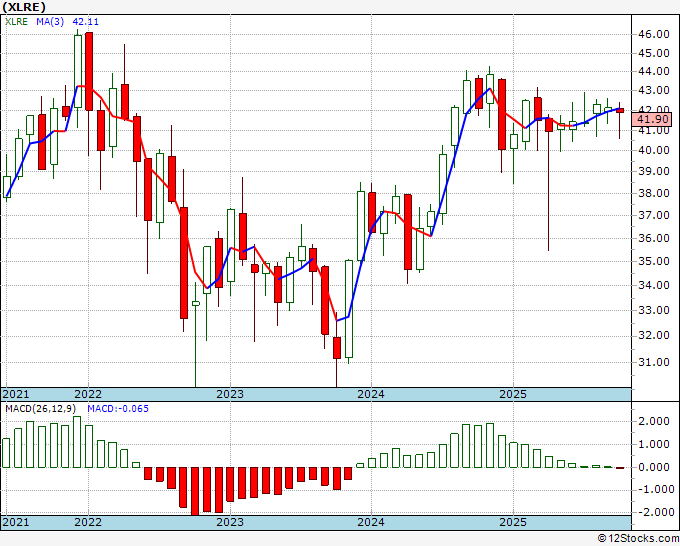Click the 43.00 price axis label
The image size is (680, 546).
tap(653, 91)
